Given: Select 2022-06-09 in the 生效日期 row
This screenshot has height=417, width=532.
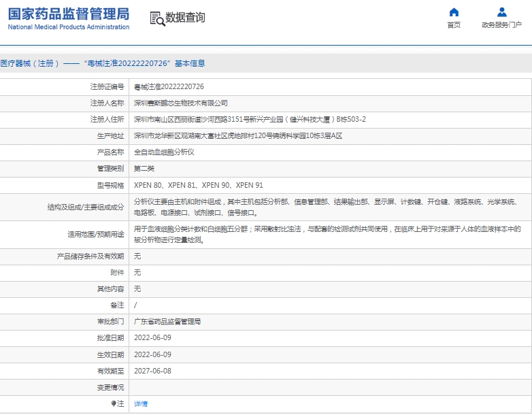Looking at the screenshot, I should tap(152, 354).
